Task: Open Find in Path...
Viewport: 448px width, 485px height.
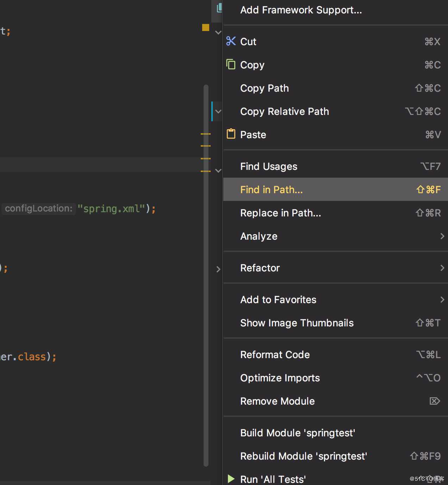Action: (x=335, y=190)
